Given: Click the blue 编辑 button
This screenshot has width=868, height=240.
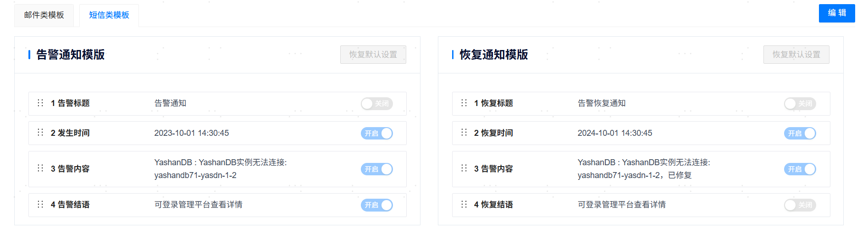Looking at the screenshot, I should point(836,13).
